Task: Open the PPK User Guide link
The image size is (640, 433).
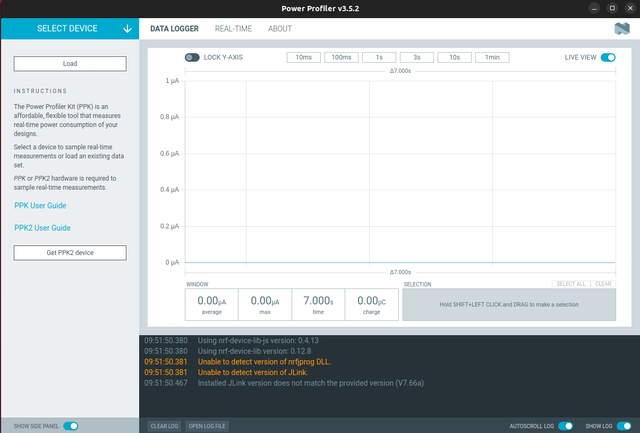Action: 41,205
